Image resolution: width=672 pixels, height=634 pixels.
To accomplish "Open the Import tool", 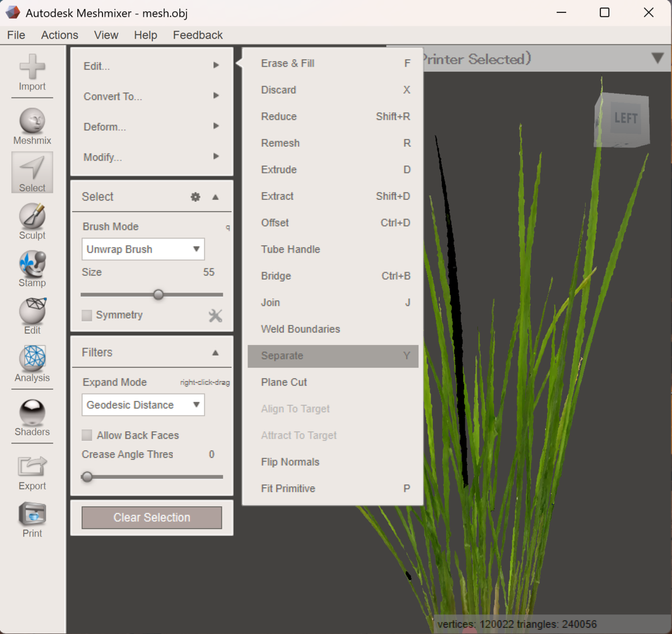I will click(32, 73).
